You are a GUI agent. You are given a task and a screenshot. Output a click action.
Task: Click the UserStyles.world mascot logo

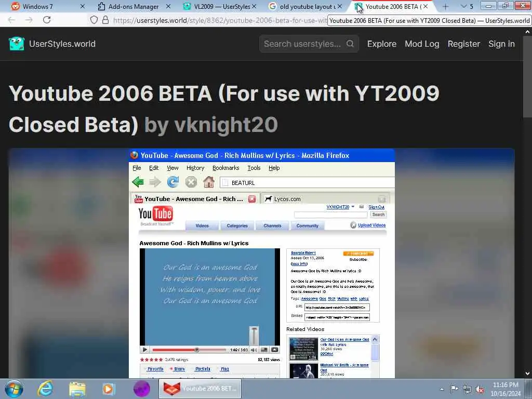click(17, 44)
